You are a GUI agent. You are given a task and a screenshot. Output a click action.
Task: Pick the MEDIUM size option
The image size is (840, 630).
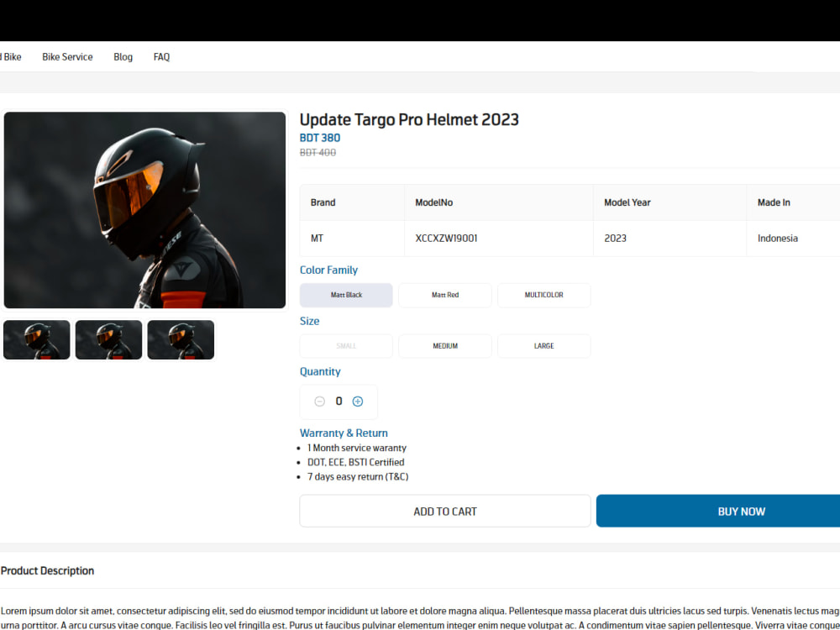pos(444,346)
